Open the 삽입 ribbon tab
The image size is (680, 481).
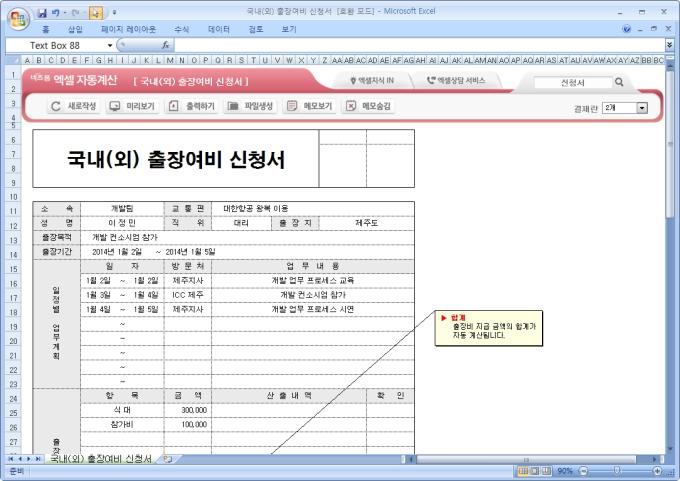(x=75, y=30)
